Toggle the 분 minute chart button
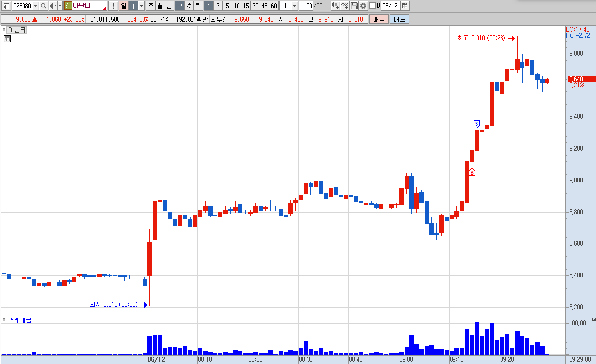This screenshot has width=596, height=364. [x=179, y=6]
